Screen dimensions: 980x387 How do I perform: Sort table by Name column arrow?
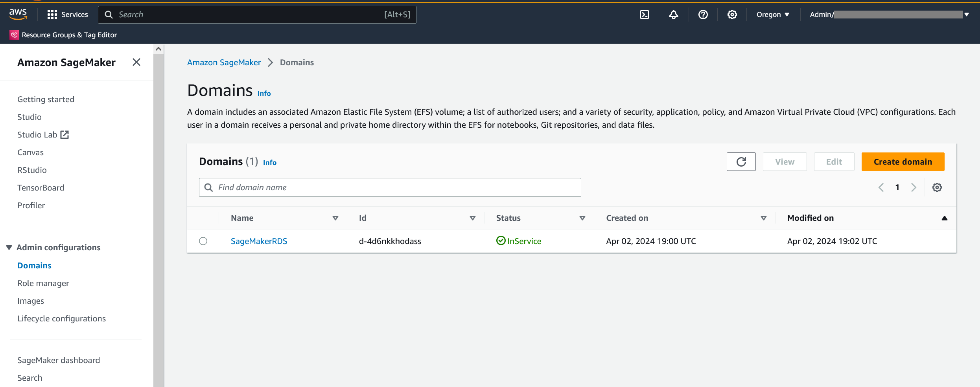point(335,218)
